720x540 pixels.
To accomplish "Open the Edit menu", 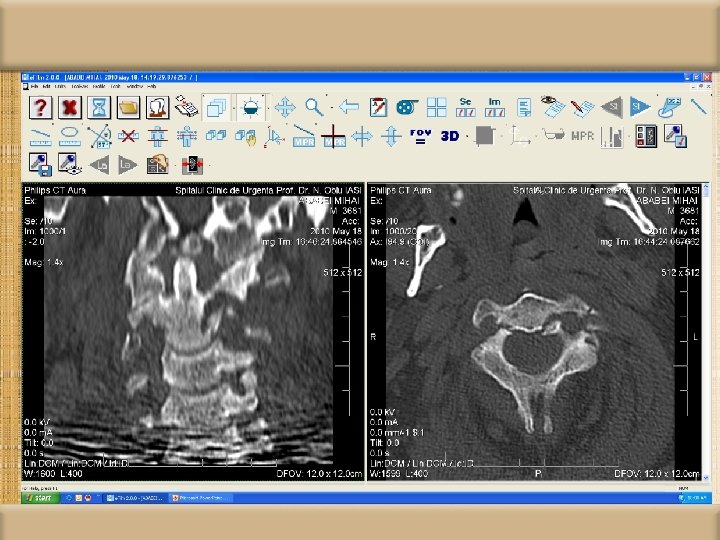I will coord(46,86).
